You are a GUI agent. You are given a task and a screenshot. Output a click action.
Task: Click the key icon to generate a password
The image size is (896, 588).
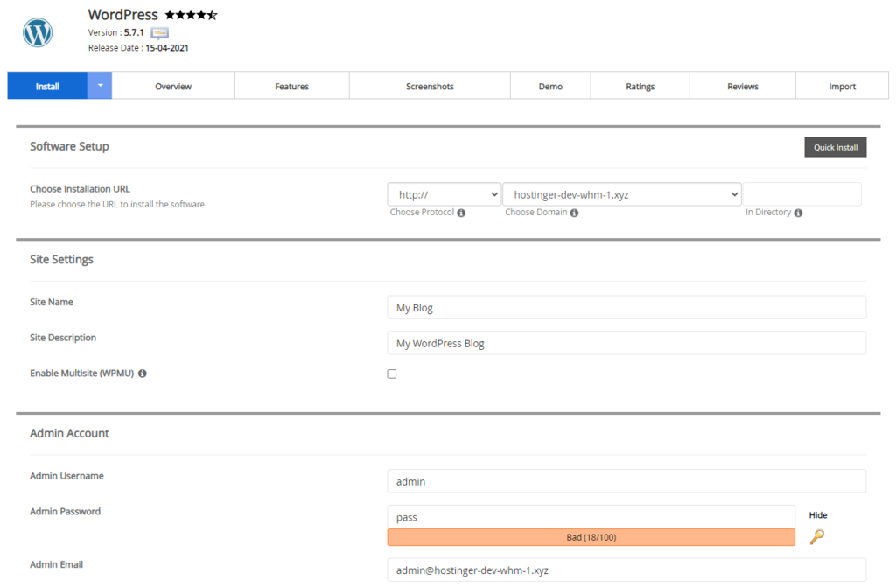click(817, 538)
